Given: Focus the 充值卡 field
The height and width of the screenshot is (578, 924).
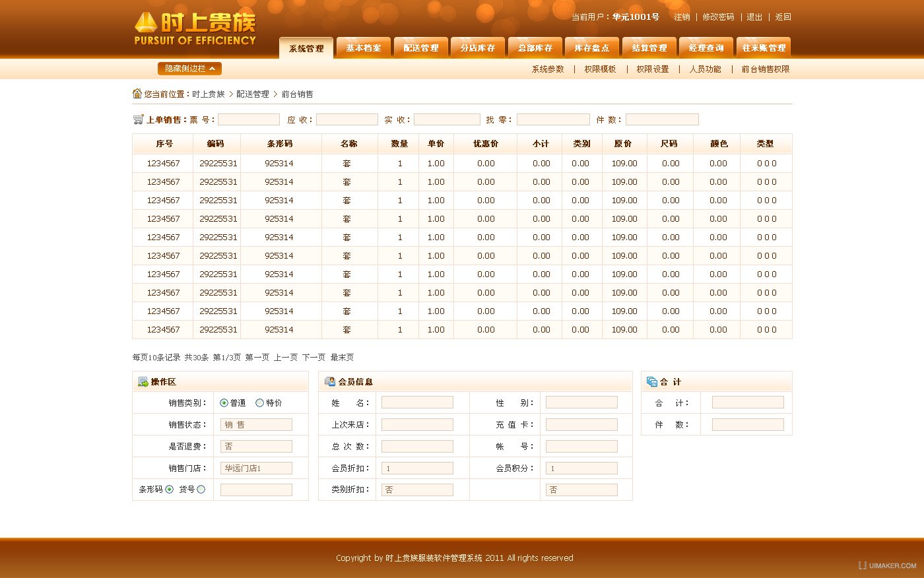Looking at the screenshot, I should pos(581,425).
